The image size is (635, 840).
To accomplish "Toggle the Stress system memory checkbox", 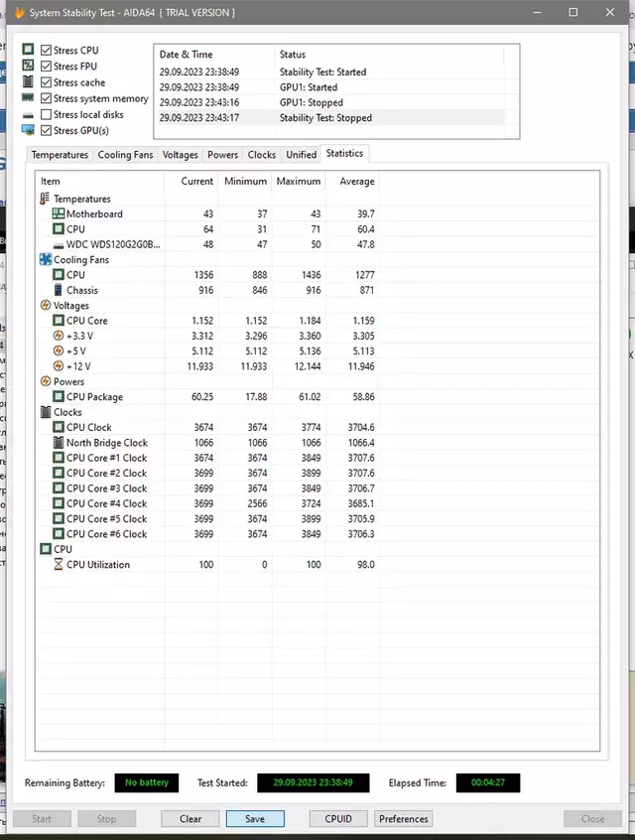I will [x=46, y=98].
